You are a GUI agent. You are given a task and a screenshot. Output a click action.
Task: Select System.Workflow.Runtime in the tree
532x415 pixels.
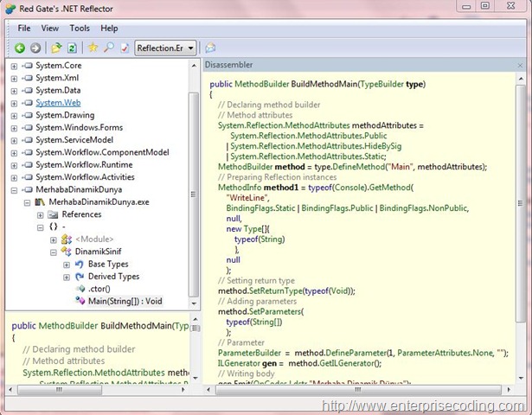(84, 165)
